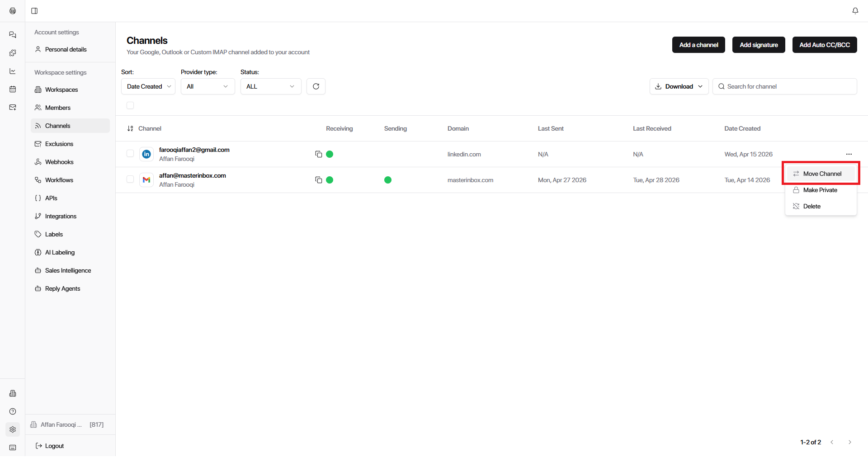Image resolution: width=868 pixels, height=462 pixels.
Task: Click the notification bell icon
Action: click(855, 11)
